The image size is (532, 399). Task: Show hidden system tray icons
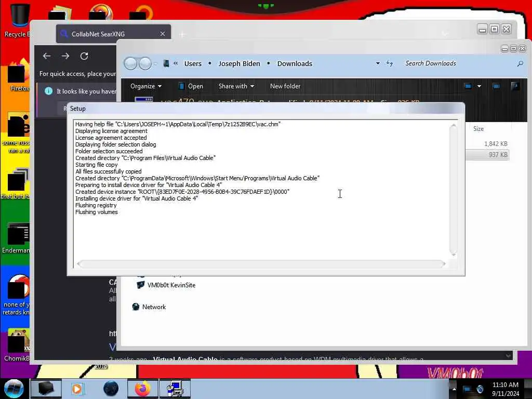click(x=454, y=389)
